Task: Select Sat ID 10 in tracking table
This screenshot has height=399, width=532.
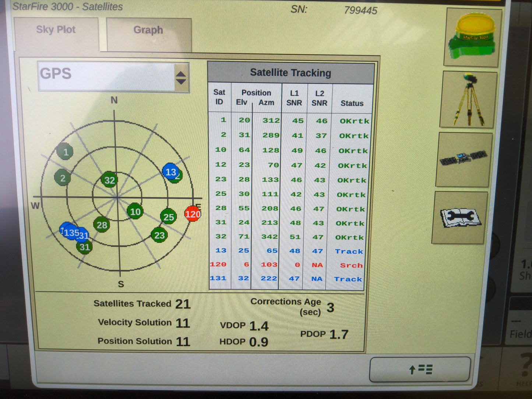Action: tap(221, 150)
